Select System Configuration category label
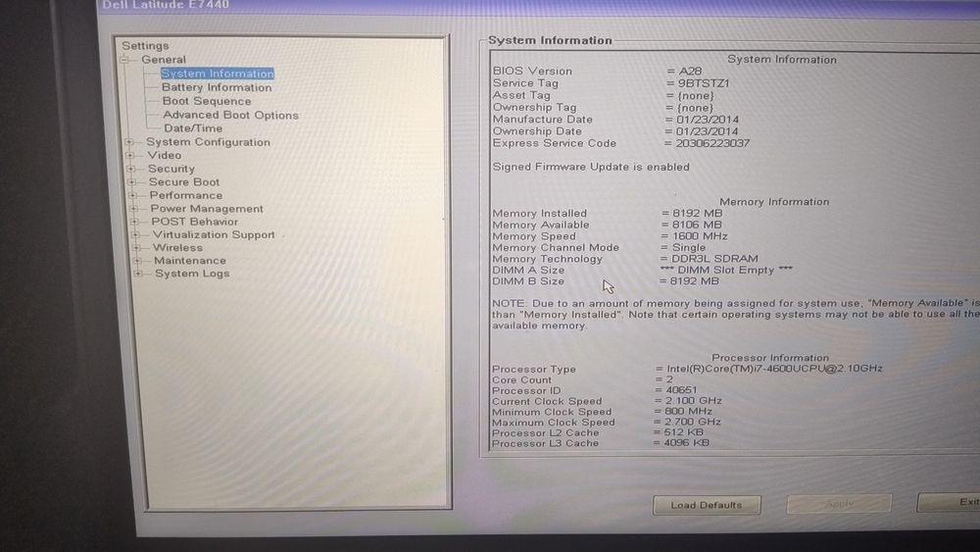Screen dimensions: 980x552 coord(208,142)
